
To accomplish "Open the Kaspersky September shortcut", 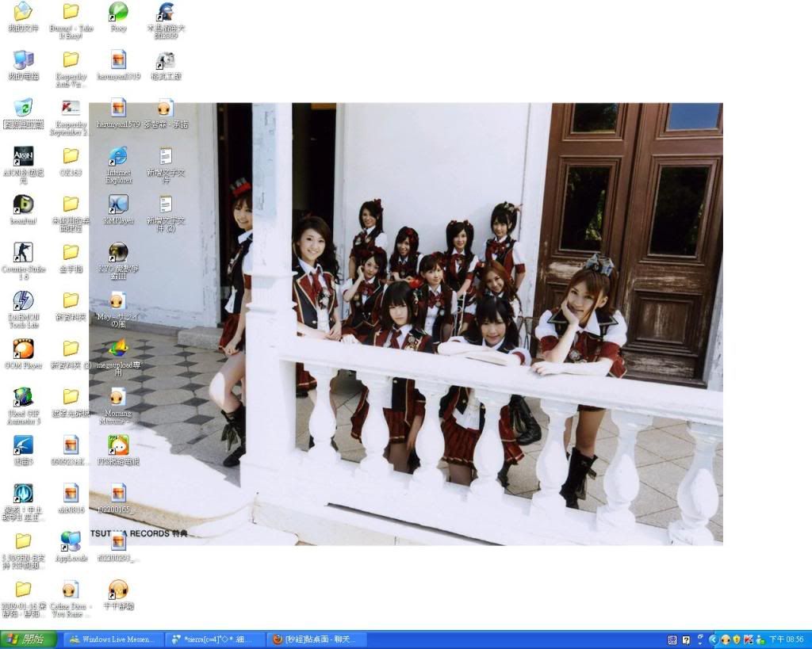I will click(x=71, y=108).
